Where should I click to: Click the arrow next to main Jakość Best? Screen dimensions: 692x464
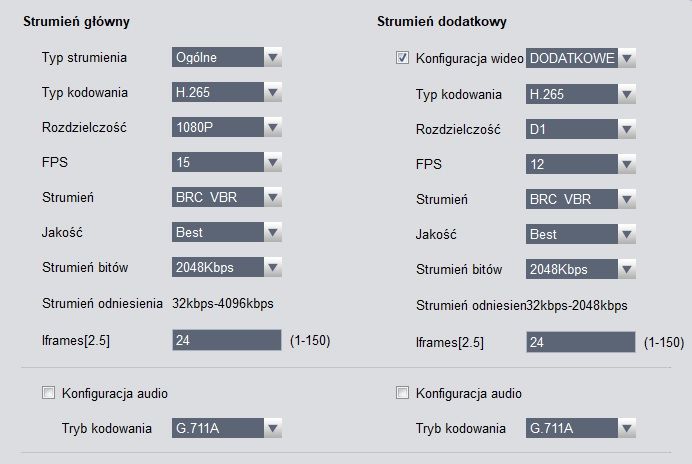click(x=273, y=232)
